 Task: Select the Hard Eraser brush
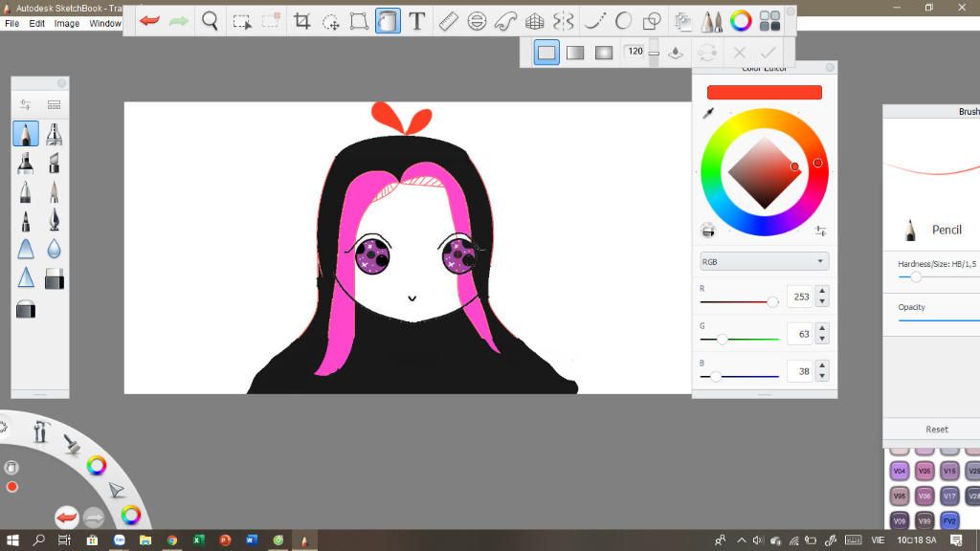tap(55, 278)
